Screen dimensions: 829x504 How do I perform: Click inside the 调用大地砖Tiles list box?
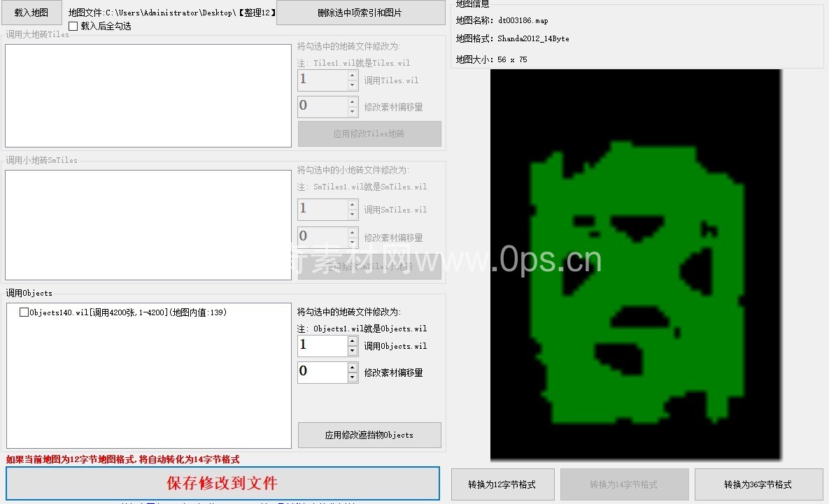click(148, 96)
